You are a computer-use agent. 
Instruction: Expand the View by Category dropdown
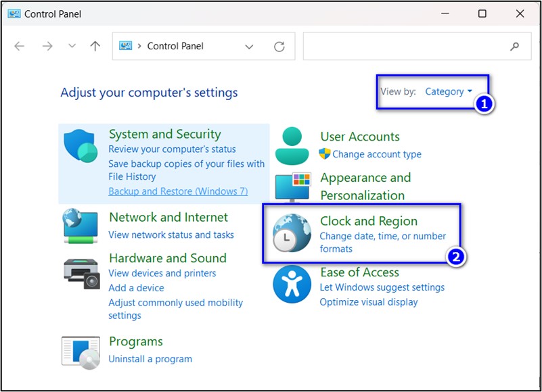(x=449, y=92)
